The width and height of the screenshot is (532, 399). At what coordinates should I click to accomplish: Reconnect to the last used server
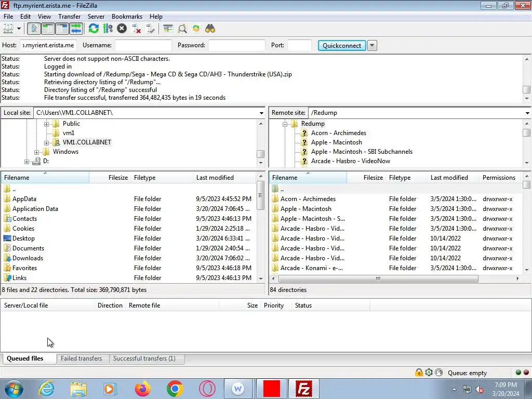point(150,29)
